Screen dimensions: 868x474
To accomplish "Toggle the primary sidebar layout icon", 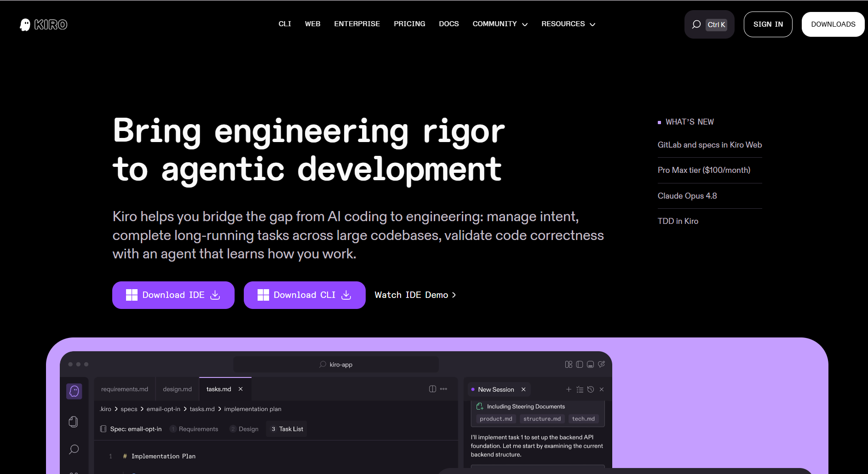I will pos(580,365).
